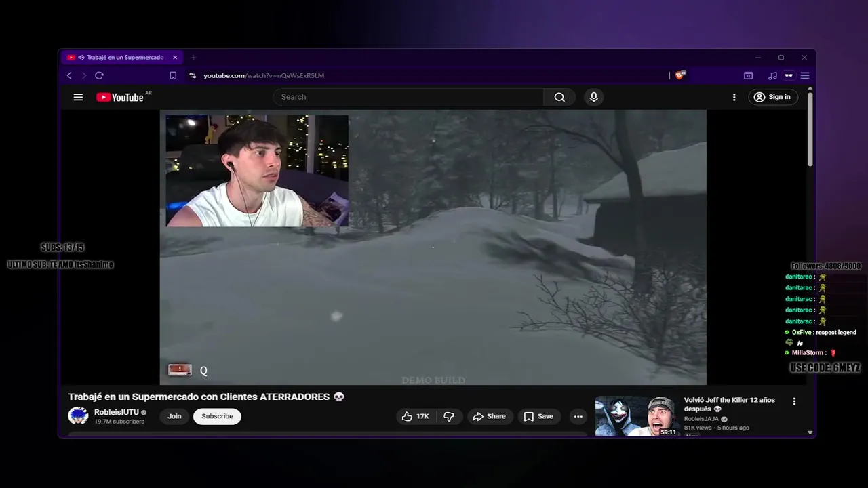
Task: Click 'ULTIMO SUB: TE AMO ItsShanIme' overlay text
Action: click(x=60, y=264)
